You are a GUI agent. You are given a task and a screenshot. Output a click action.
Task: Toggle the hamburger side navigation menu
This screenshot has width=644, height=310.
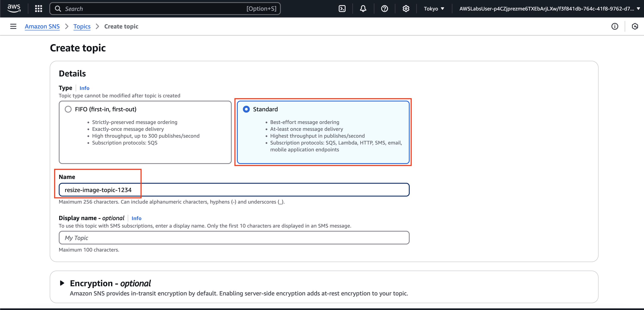13,26
